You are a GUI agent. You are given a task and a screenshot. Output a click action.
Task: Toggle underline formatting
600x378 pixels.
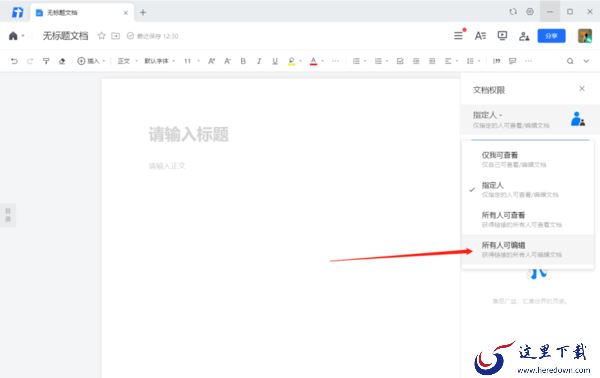(x=275, y=61)
